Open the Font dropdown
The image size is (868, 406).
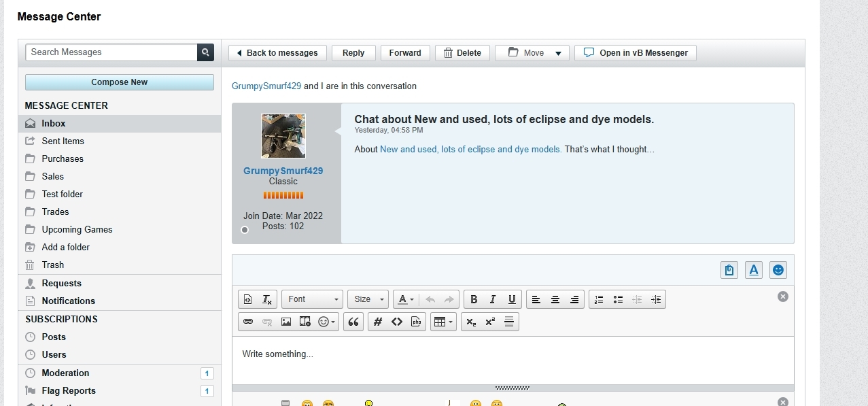pyautogui.click(x=313, y=299)
